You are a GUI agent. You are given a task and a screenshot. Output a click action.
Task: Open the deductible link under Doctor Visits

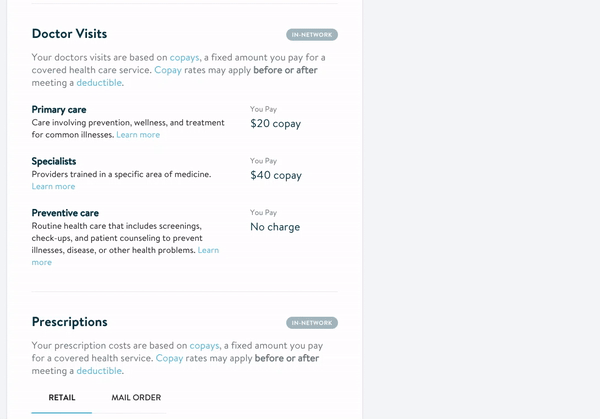click(99, 83)
